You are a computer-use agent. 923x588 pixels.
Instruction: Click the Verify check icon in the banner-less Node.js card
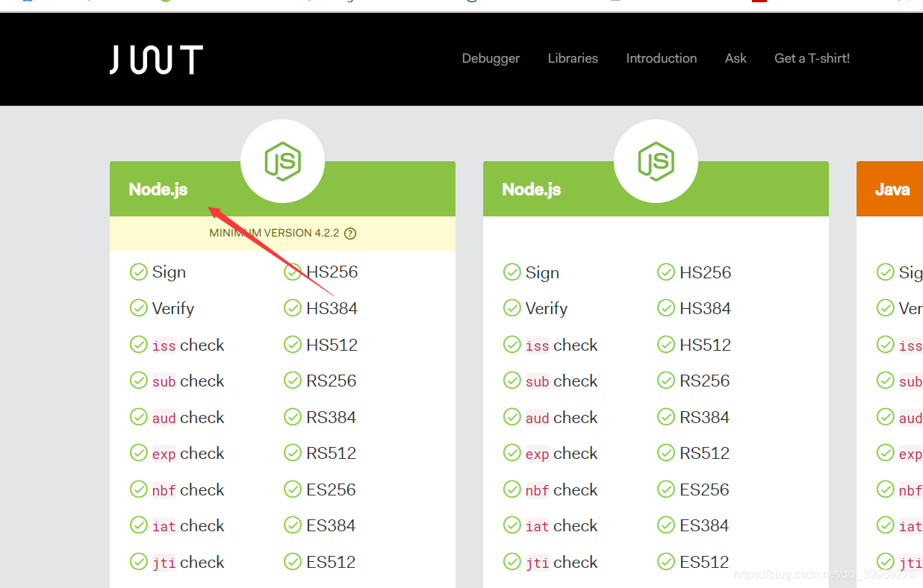(512, 308)
